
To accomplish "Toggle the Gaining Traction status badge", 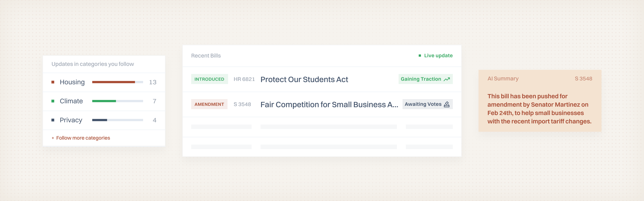I will (x=425, y=79).
